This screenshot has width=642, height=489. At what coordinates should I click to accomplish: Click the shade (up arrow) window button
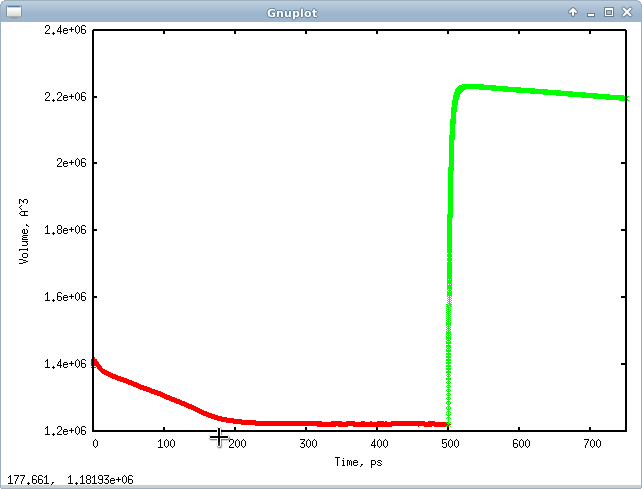[573, 12]
